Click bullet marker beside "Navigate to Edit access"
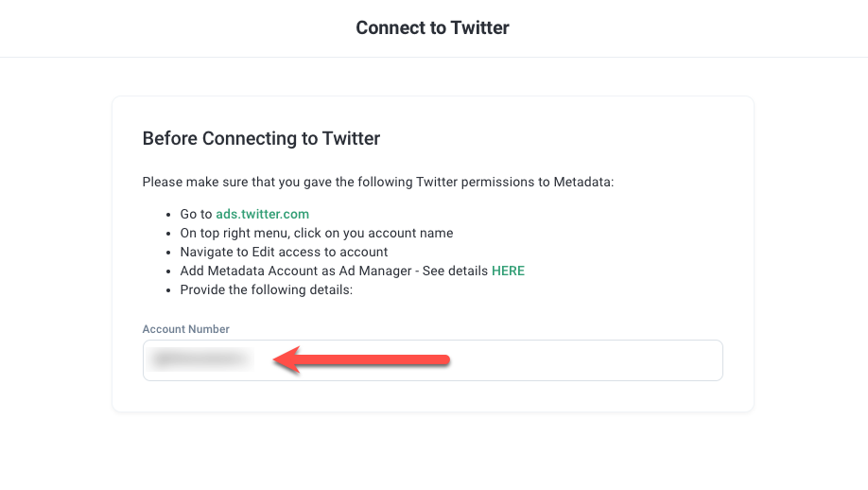 click(168, 253)
